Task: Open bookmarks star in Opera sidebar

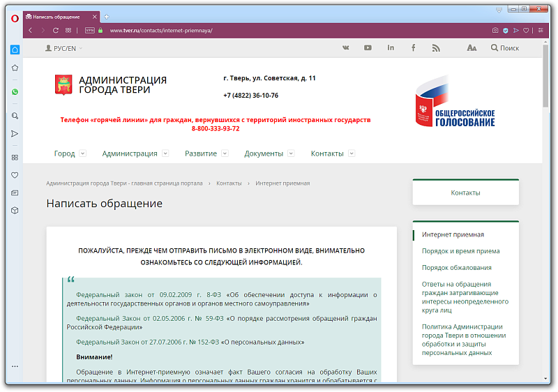Action: [x=15, y=68]
